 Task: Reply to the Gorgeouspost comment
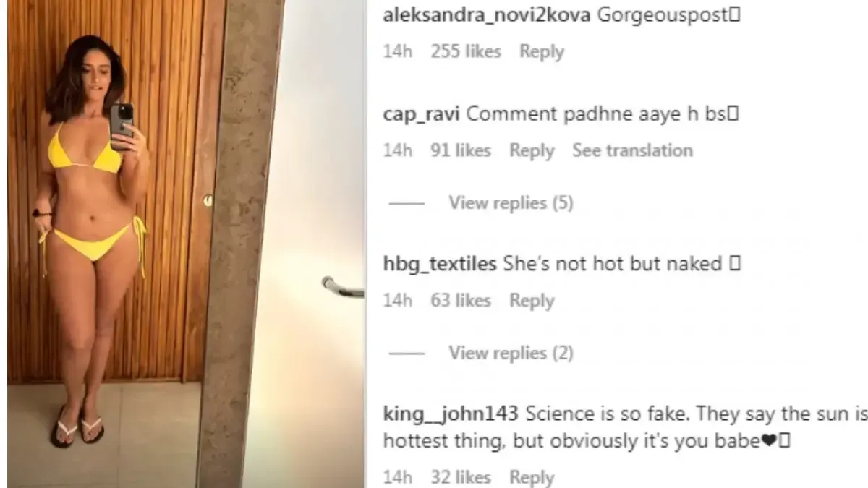[x=542, y=52]
